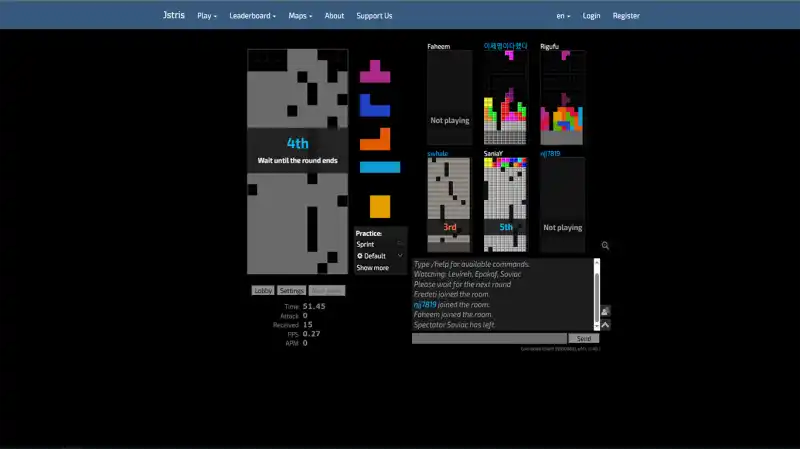Image resolution: width=800 pixels, height=449 pixels.
Task: Click the player list icon beside chat
Action: pos(605,311)
